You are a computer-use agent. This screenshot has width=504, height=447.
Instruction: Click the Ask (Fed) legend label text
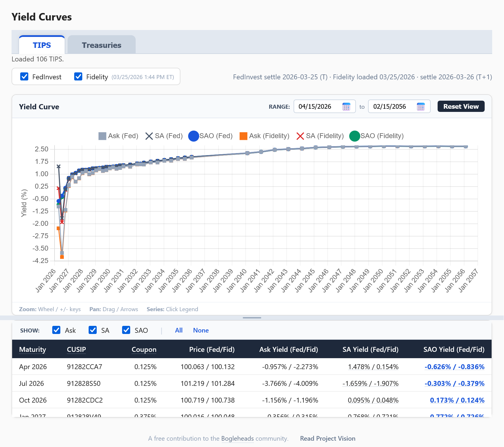tap(123, 136)
